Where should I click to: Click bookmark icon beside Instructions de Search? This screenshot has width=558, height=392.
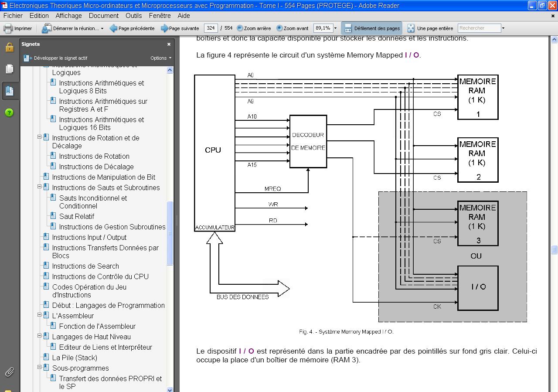[x=46, y=266]
